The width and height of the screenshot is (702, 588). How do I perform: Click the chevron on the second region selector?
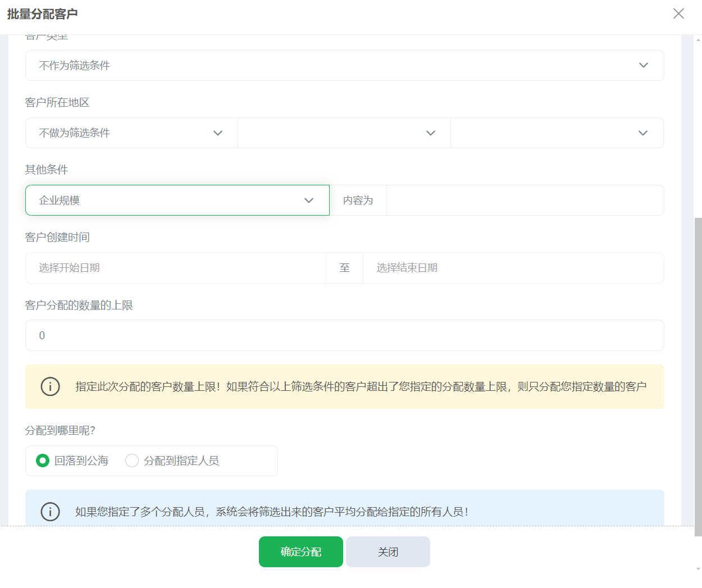tap(431, 133)
